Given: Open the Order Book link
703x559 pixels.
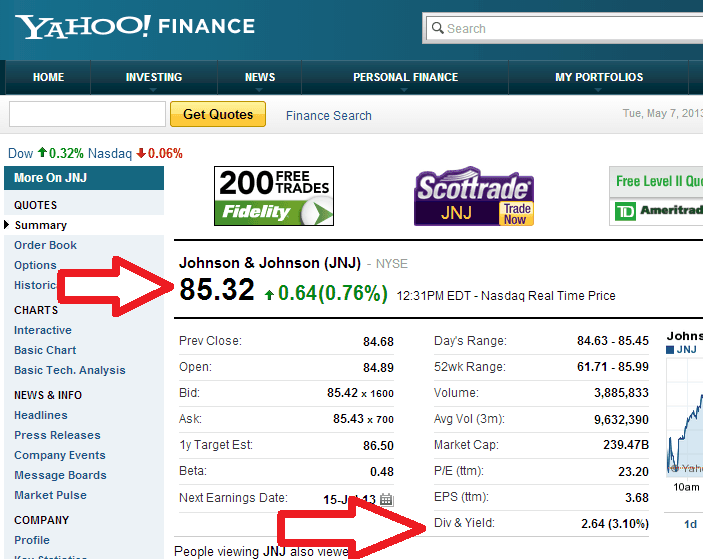Looking at the screenshot, I should click(45, 245).
